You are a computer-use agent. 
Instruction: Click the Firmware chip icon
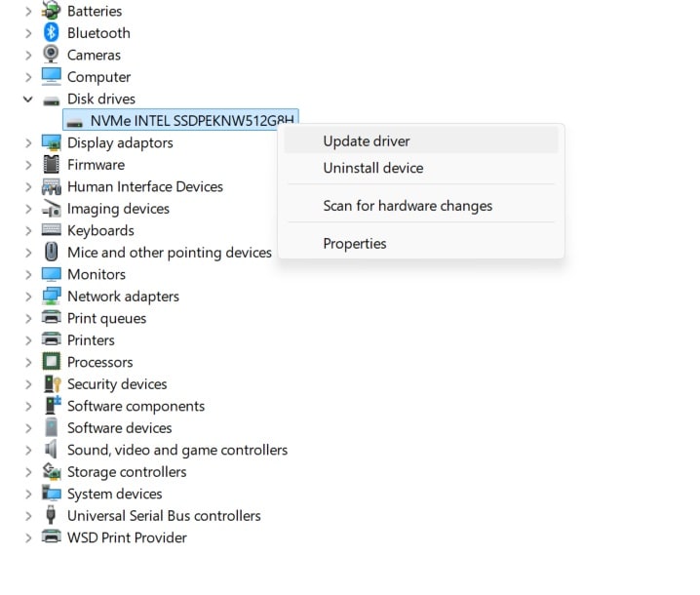51,165
